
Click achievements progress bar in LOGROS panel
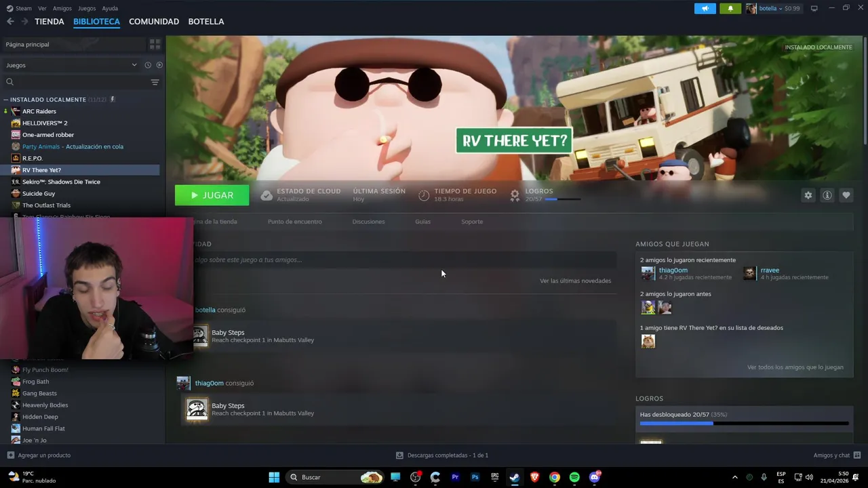[x=744, y=424]
